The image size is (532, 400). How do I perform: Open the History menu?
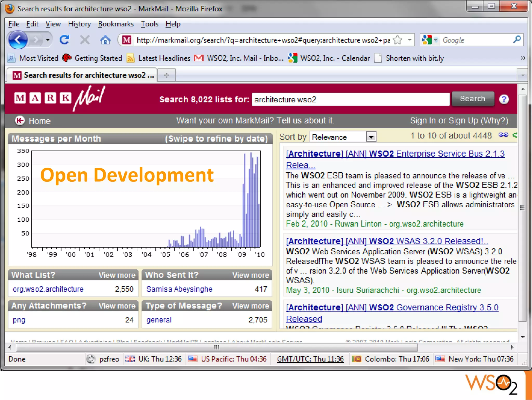pos(79,24)
